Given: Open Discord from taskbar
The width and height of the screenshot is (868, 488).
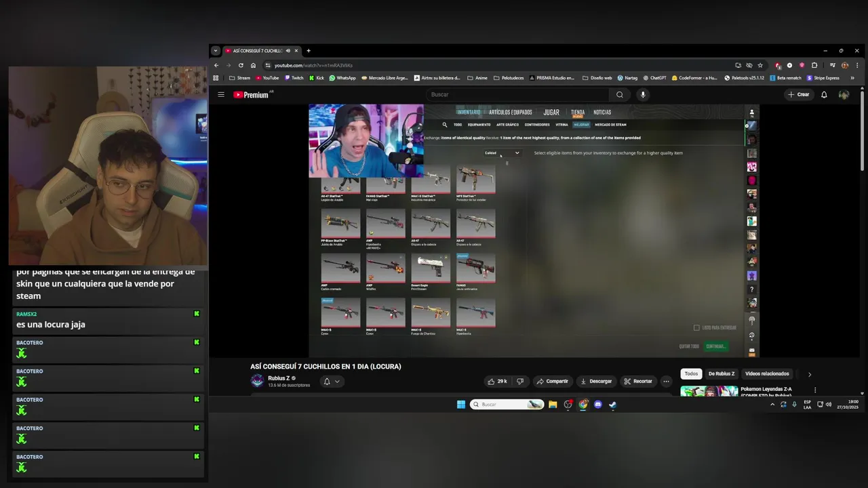Looking at the screenshot, I should click(x=597, y=405).
